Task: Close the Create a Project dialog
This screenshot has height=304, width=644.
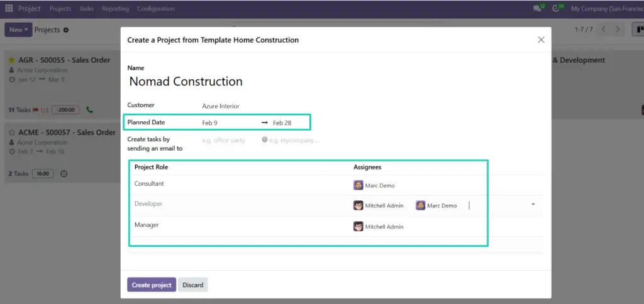Action: (541, 40)
